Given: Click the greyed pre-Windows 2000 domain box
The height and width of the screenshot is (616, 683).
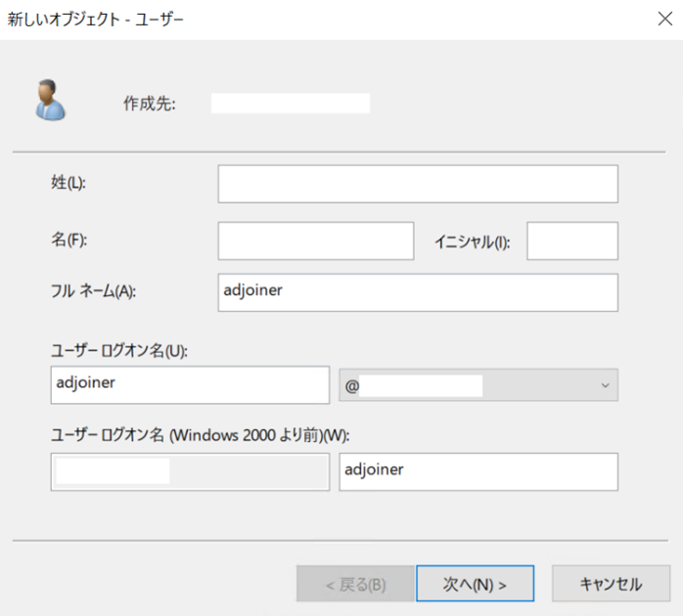Looking at the screenshot, I should click(x=189, y=471).
